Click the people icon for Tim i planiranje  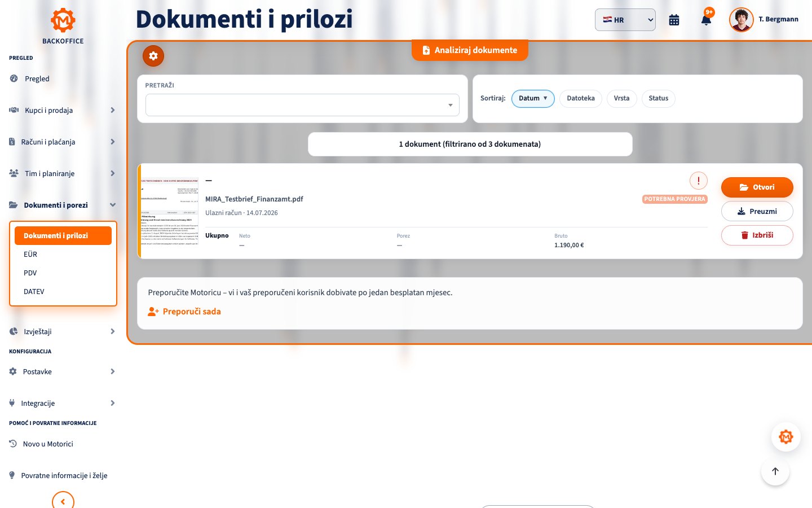pos(14,173)
